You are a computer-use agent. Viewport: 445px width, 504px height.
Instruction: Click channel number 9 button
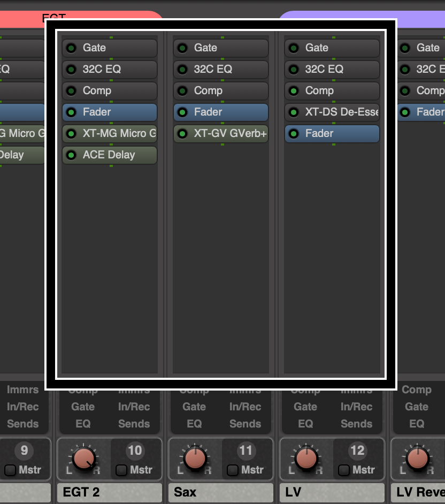coord(24,450)
